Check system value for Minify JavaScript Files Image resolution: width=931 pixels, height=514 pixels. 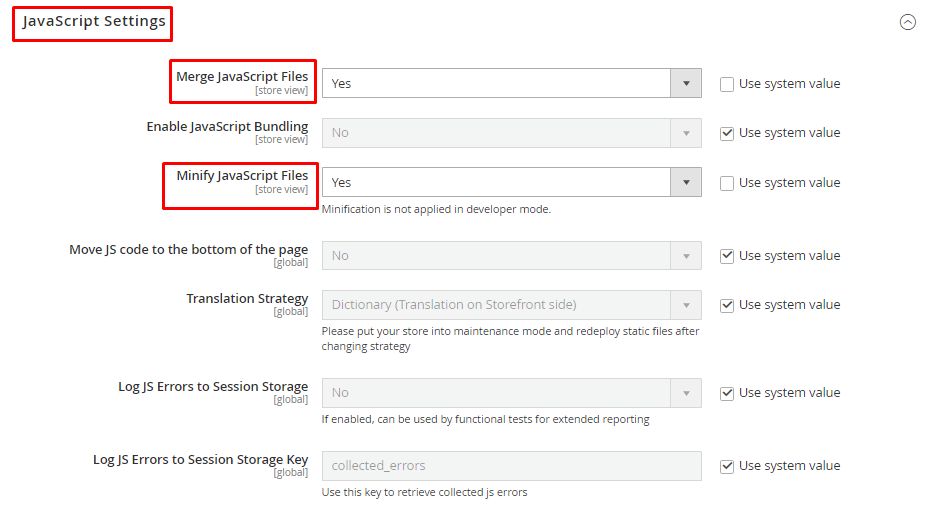[x=727, y=183]
